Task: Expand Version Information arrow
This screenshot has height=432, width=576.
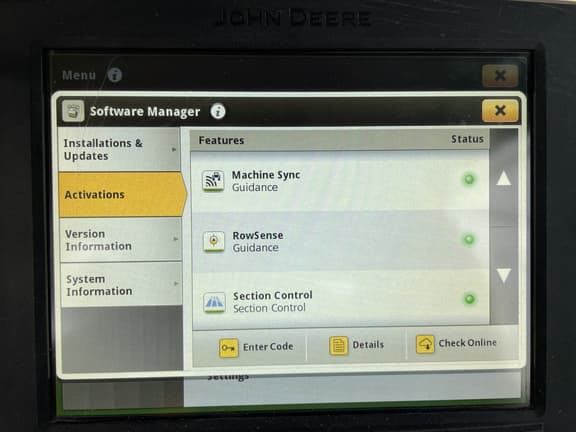Action: pyautogui.click(x=176, y=239)
